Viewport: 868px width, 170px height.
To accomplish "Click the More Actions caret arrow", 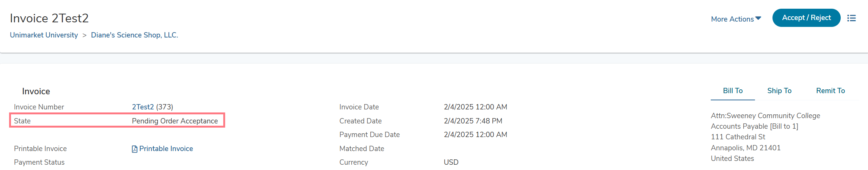I will 758,18.
